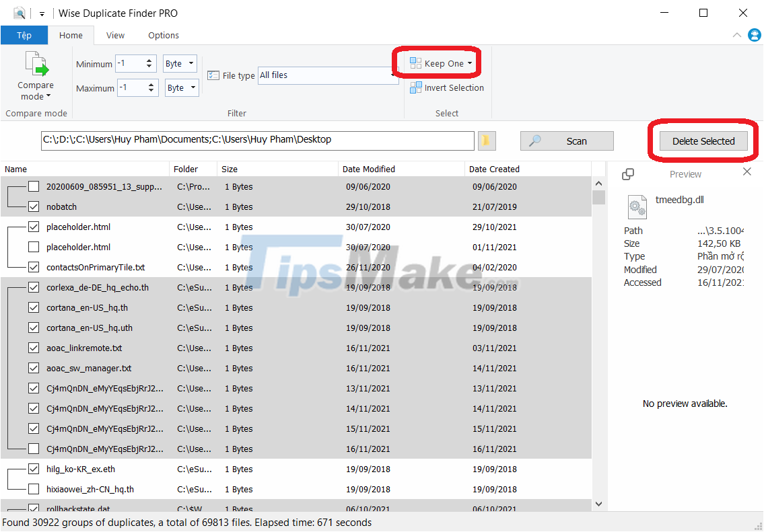Viewport: 764px width, 532px height.
Task: Open the Tệp menu
Action: 24,35
